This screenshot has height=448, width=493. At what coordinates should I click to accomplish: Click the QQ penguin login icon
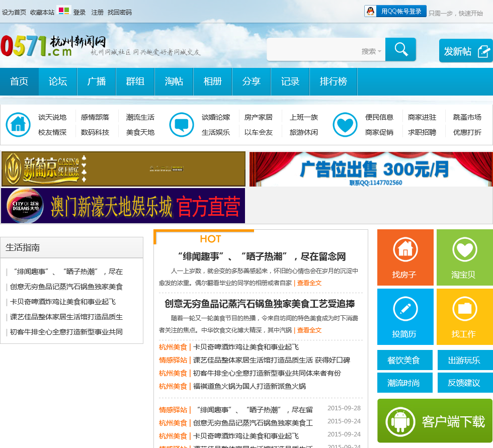371,11
